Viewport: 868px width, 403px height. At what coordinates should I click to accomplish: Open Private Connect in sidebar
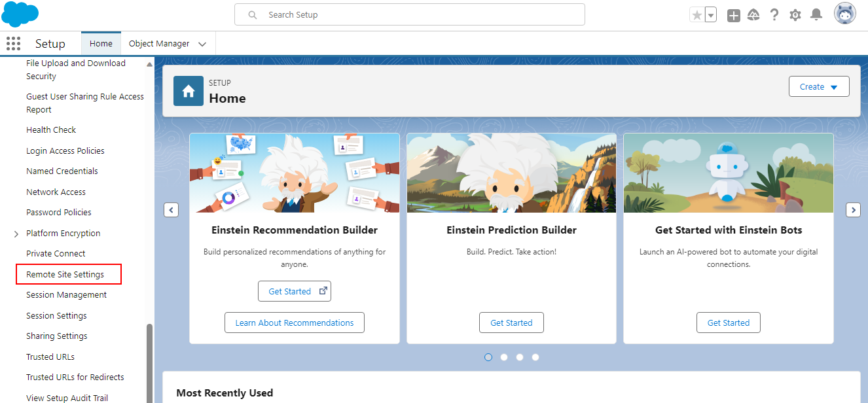coord(56,254)
